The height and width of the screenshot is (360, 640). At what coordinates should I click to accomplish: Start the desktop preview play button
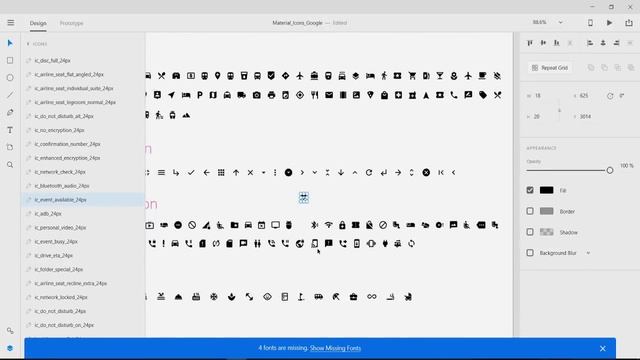(x=609, y=23)
